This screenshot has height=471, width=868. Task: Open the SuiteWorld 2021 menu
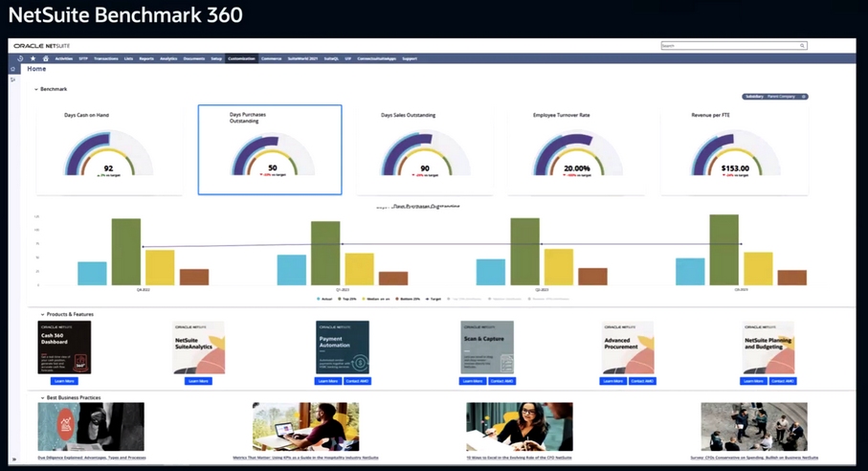(302, 58)
